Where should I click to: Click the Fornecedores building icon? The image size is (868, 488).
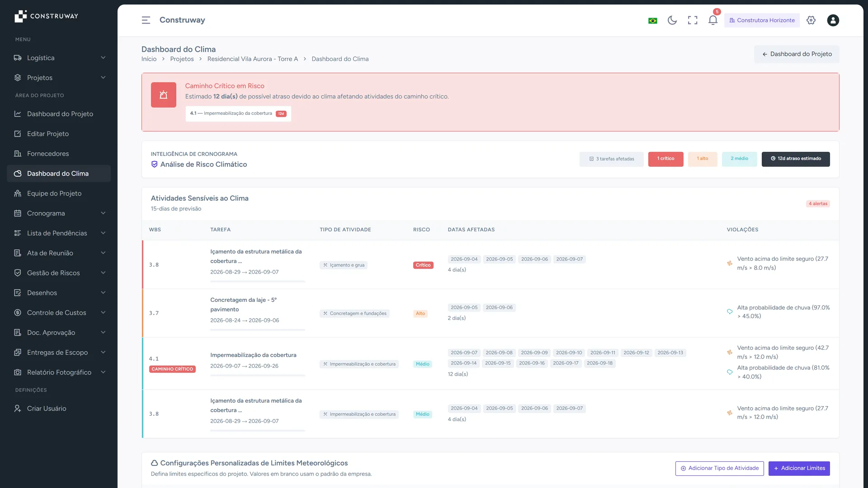pos(18,154)
